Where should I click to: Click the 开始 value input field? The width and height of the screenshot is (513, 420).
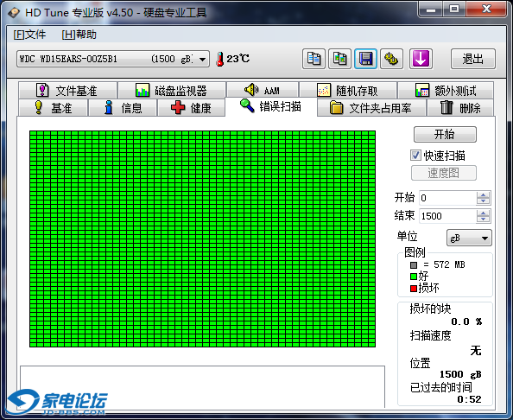(x=447, y=198)
